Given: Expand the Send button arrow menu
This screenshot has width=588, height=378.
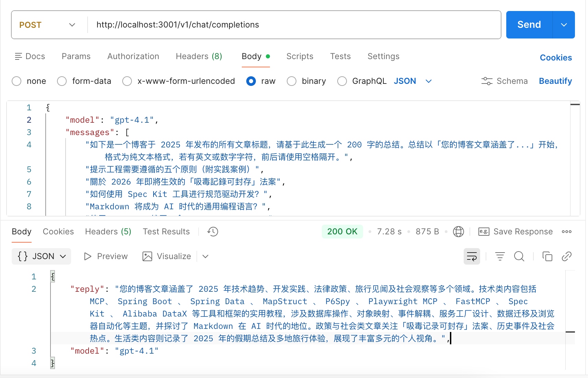Looking at the screenshot, I should click(x=564, y=25).
